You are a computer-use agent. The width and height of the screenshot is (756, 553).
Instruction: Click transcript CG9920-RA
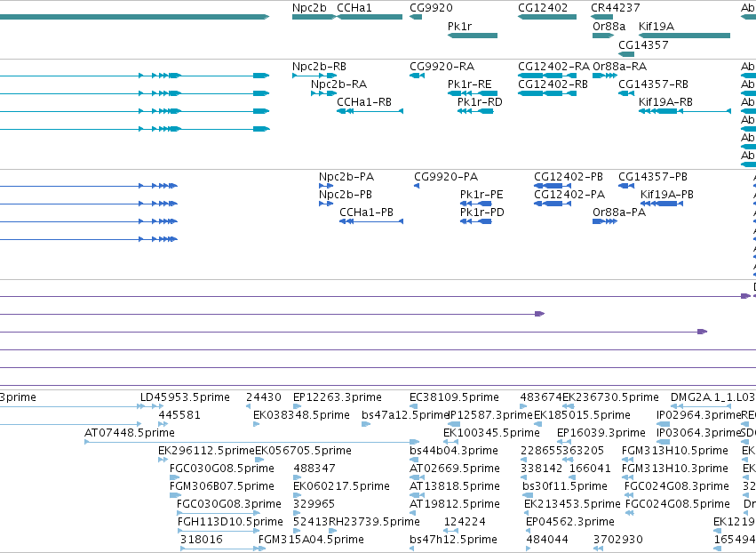(442, 67)
